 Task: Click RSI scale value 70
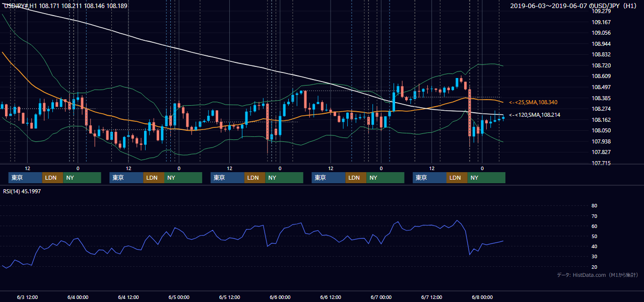[594, 216]
